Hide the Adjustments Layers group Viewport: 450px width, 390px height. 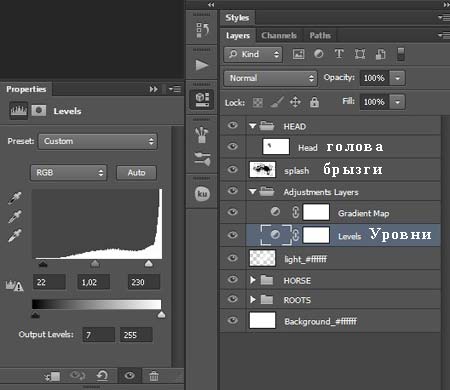click(233, 191)
